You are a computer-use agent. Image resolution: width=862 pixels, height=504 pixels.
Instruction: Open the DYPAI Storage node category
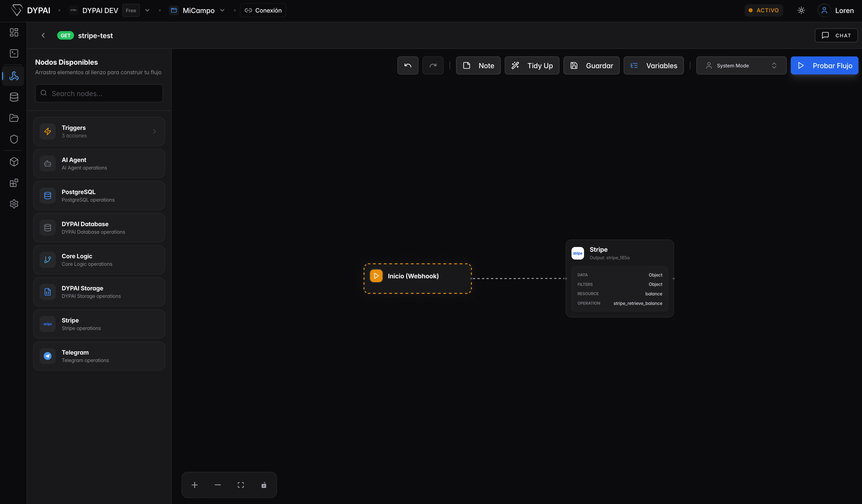tap(99, 292)
